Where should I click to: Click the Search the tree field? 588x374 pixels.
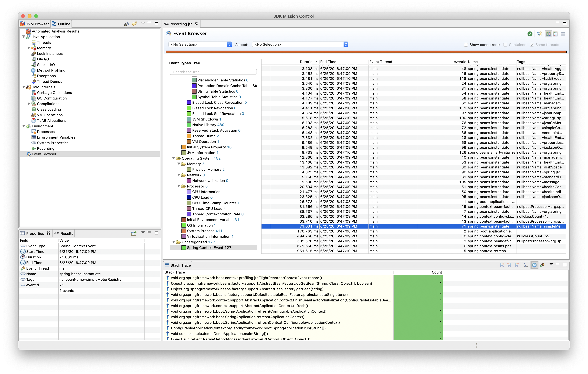coord(213,72)
